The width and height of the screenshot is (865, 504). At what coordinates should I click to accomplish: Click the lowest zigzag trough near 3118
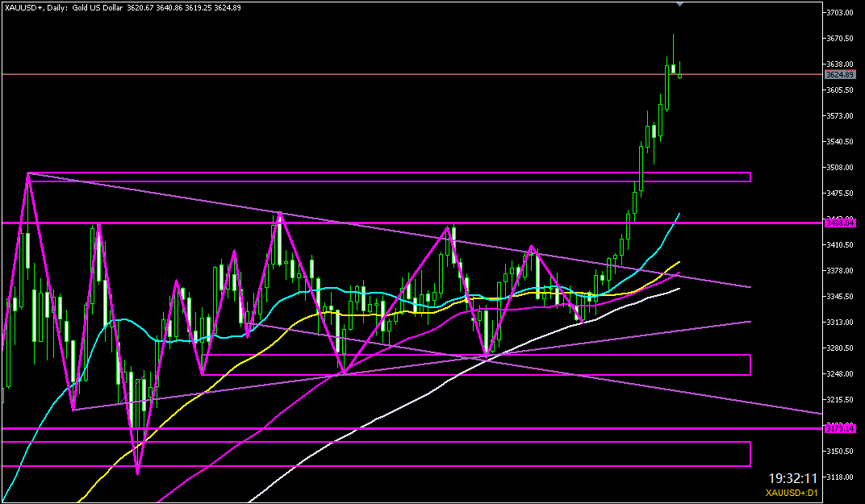[138, 474]
